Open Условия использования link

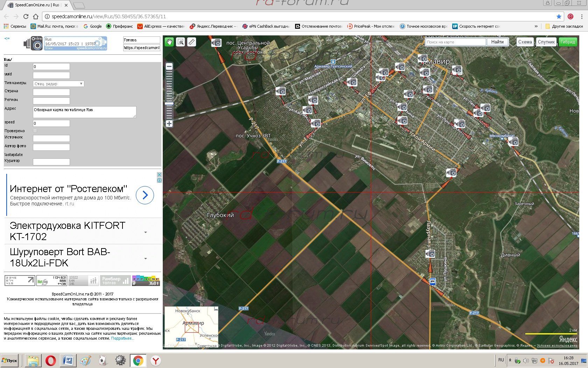557,346
